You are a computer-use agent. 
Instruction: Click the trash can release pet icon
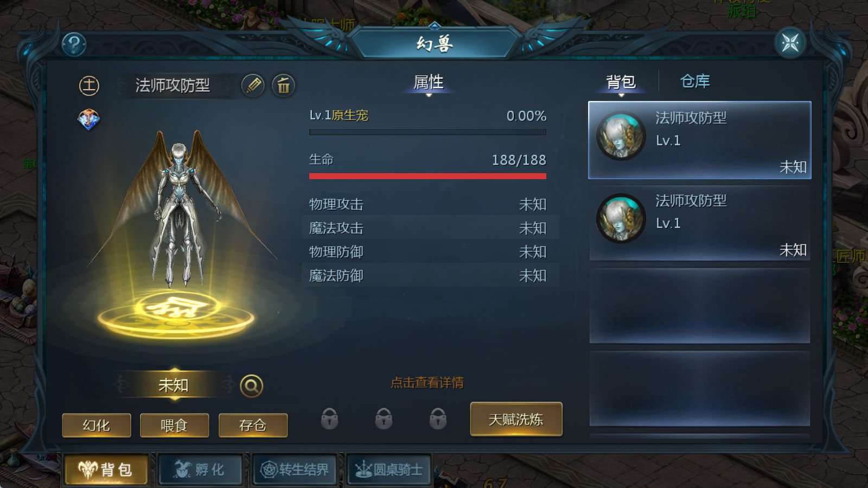click(283, 85)
